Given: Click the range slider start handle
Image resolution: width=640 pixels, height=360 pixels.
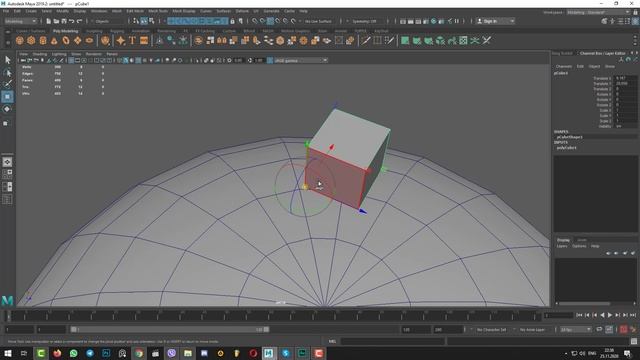Looking at the screenshot, I should pyautogui.click(x=73, y=329).
